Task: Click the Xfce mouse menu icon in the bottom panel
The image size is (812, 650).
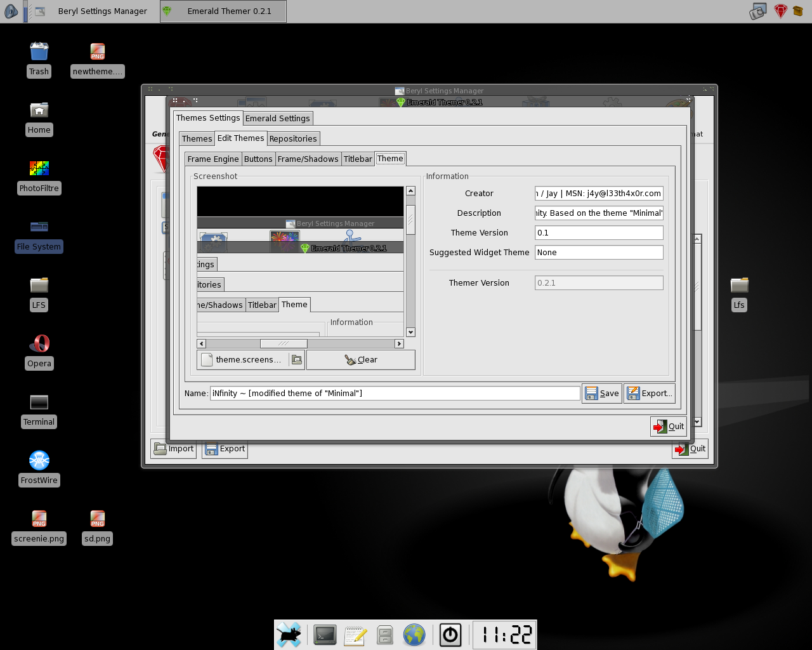Action: [289, 635]
